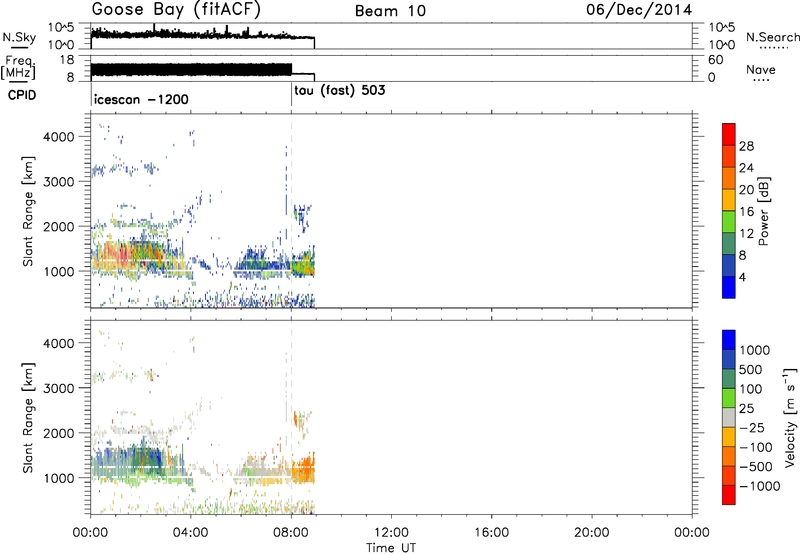The height and width of the screenshot is (554, 800).
Task: Click the '08:00' time axis label
Action: (291, 533)
